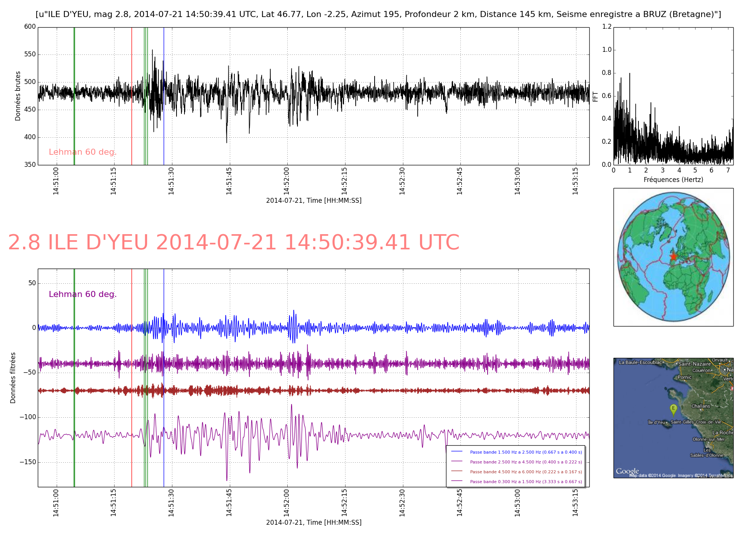Click the Données brutes y-axis label

(x=18, y=96)
